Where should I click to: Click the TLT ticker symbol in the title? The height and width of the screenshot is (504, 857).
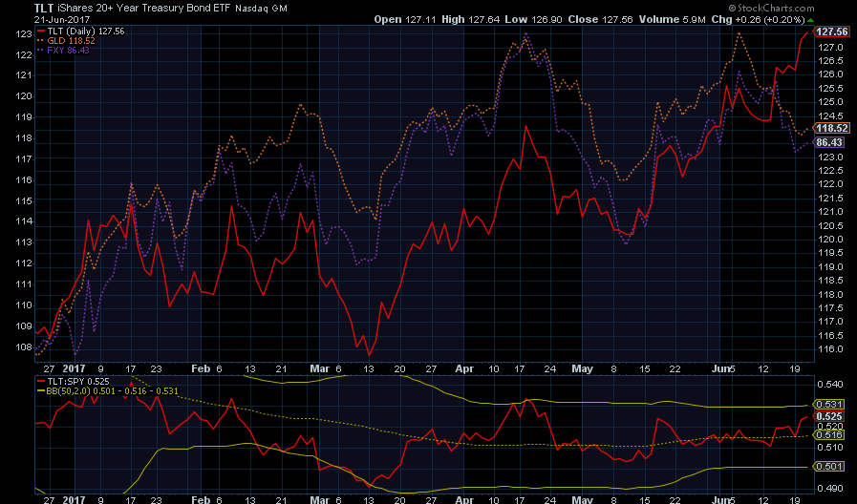tap(44, 9)
